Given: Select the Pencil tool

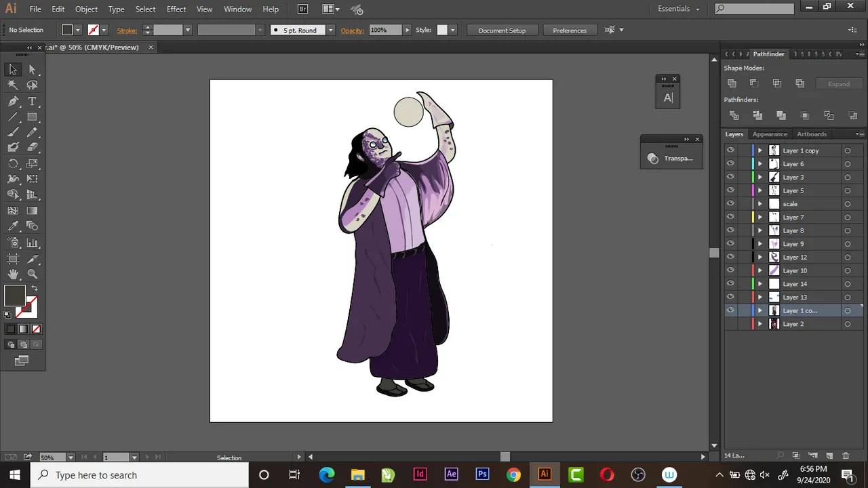Looking at the screenshot, I should (x=32, y=132).
